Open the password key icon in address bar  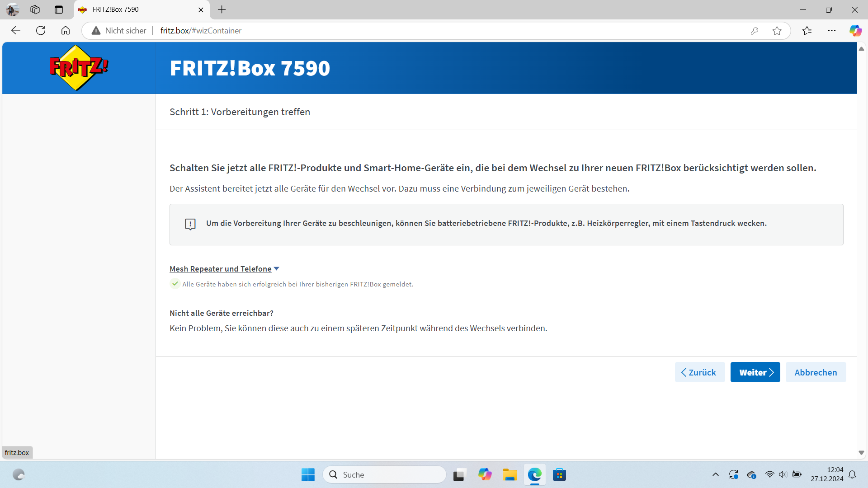pos(754,31)
